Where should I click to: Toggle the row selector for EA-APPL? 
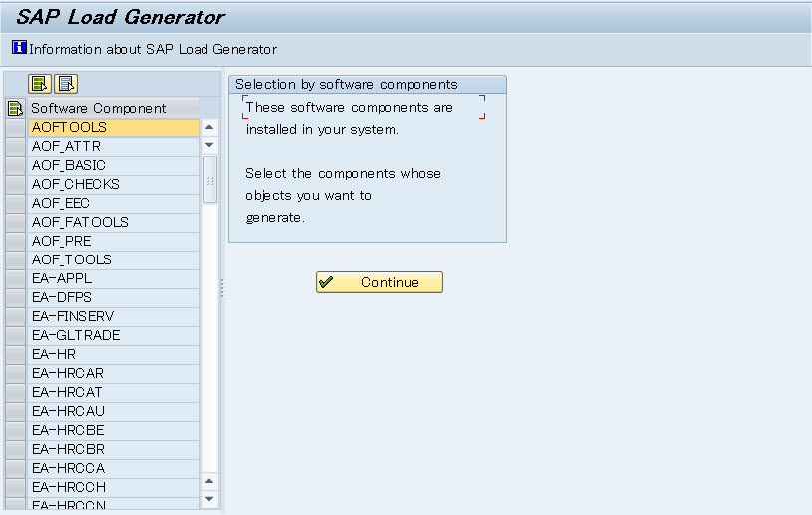point(16,278)
